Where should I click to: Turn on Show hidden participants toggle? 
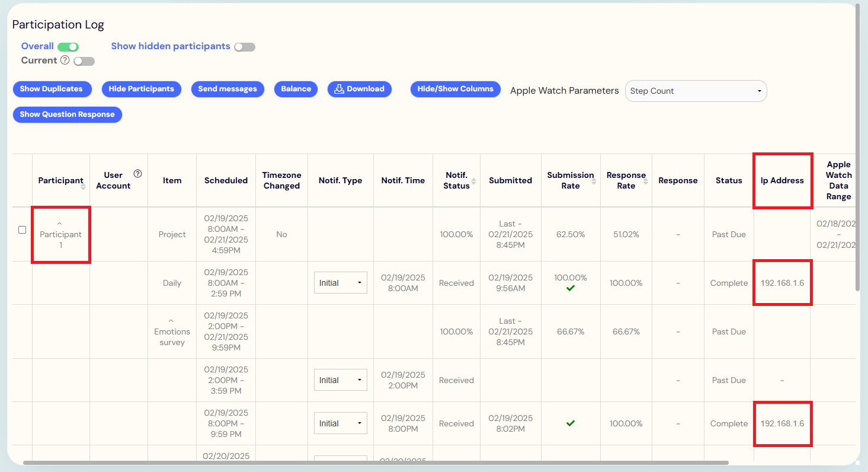245,47
